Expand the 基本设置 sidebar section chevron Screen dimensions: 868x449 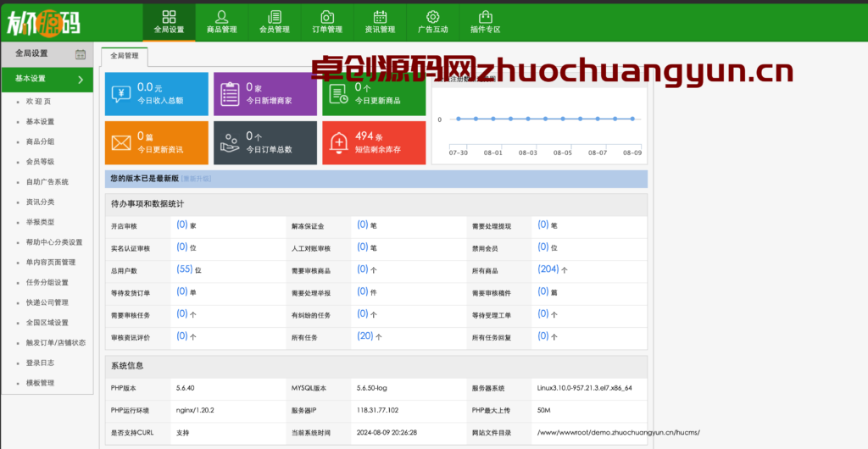click(x=81, y=80)
